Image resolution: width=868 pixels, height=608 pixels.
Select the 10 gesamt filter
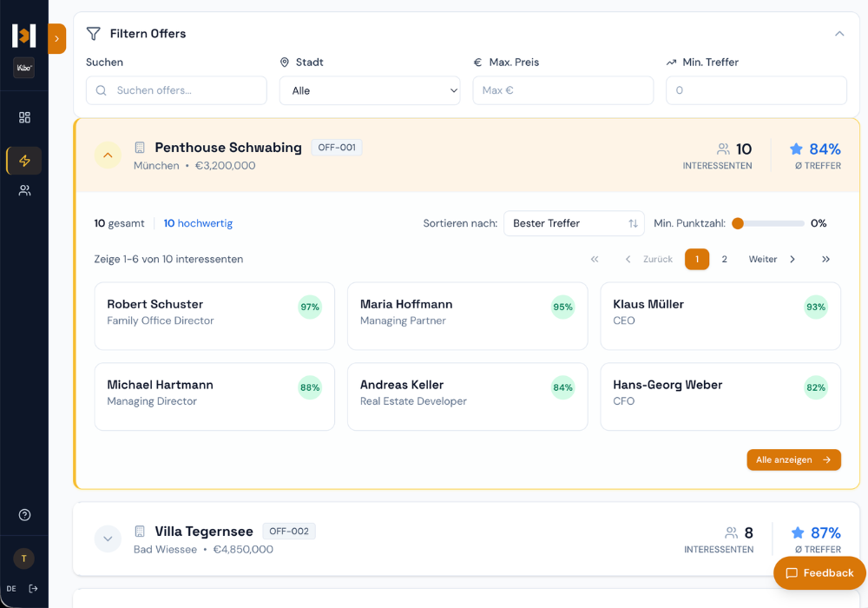click(x=119, y=223)
